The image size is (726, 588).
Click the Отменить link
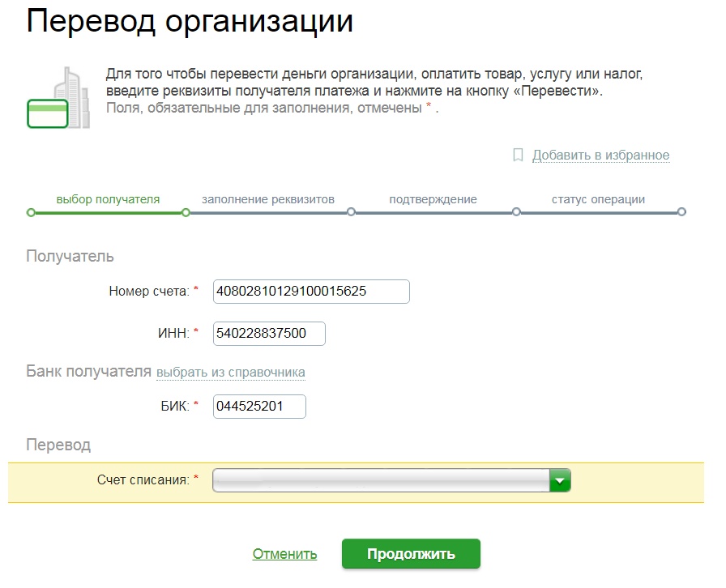[x=284, y=554]
